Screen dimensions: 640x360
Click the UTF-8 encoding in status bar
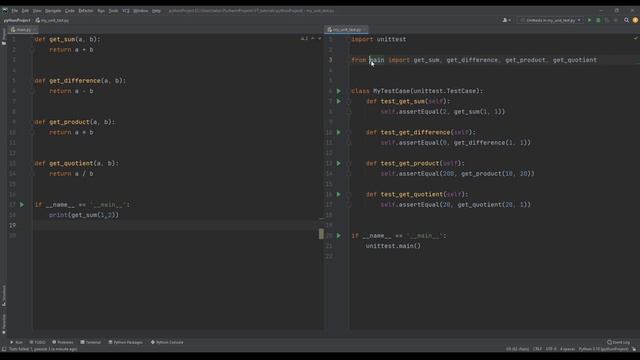[551, 349]
